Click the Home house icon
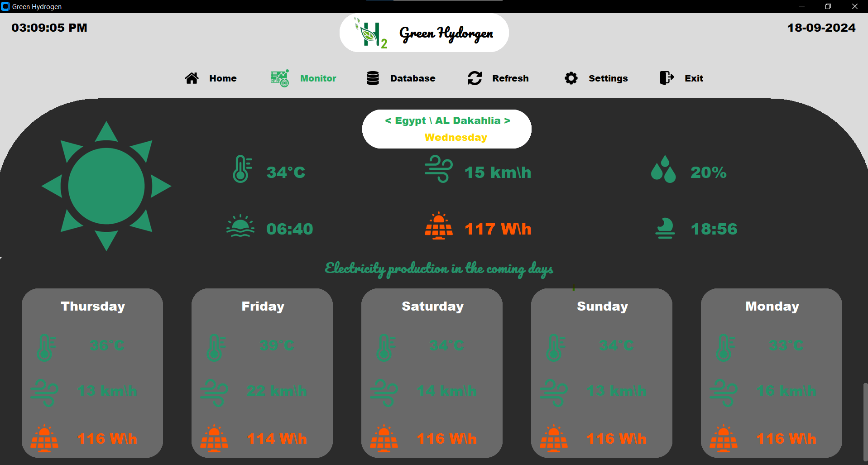 coord(192,78)
